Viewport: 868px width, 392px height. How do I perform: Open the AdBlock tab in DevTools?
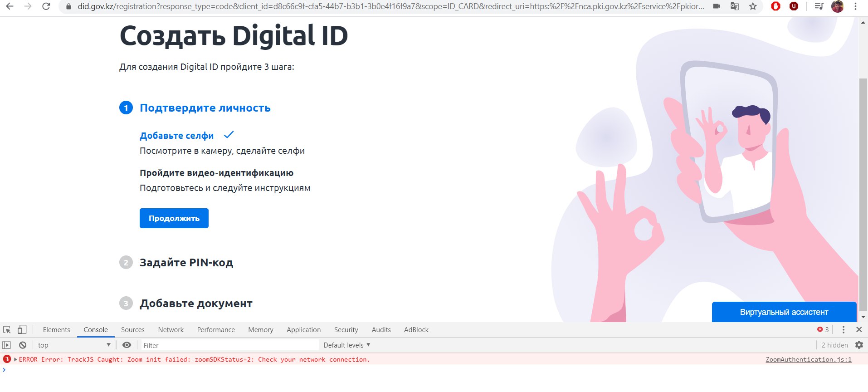[416, 330]
